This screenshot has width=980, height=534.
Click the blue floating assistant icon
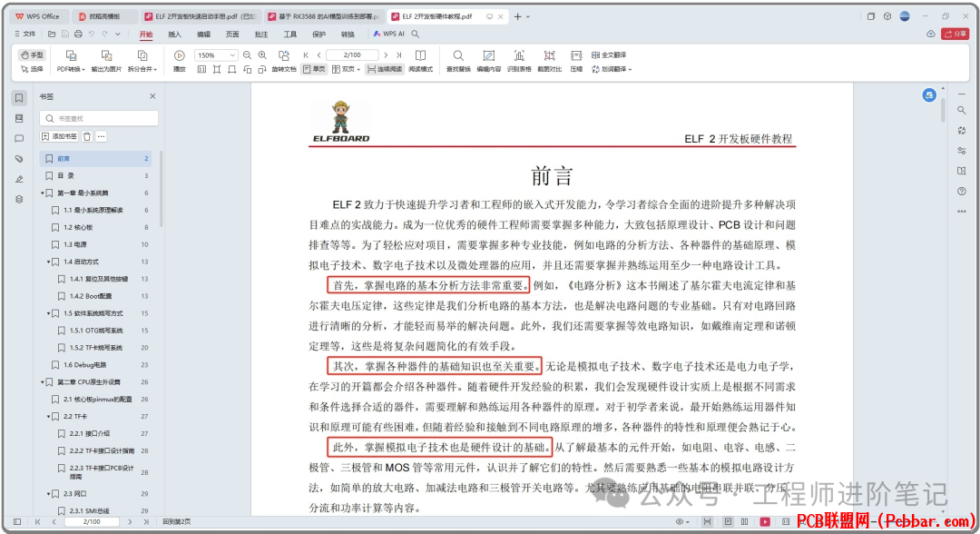coord(929,95)
